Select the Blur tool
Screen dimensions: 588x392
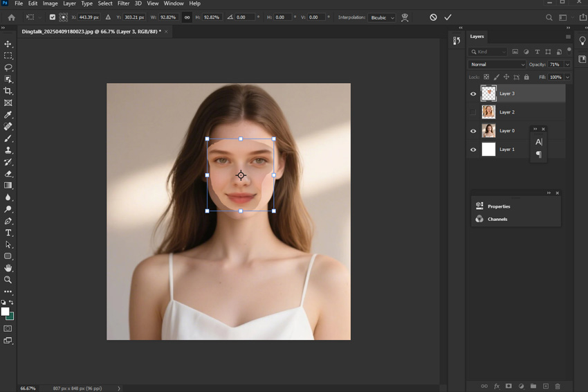tap(8, 197)
